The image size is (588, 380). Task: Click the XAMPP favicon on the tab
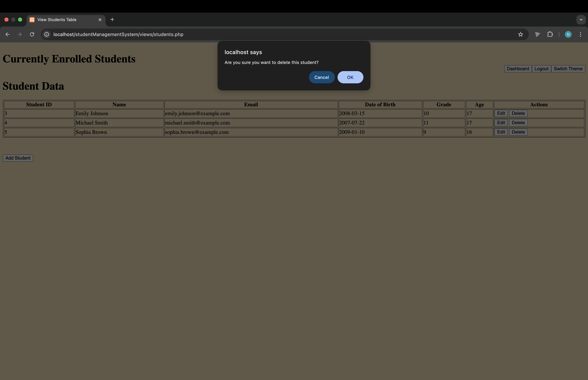pos(32,20)
